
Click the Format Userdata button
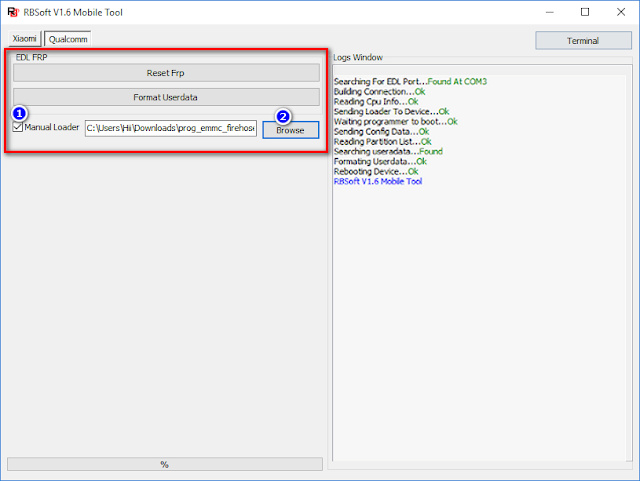166,98
